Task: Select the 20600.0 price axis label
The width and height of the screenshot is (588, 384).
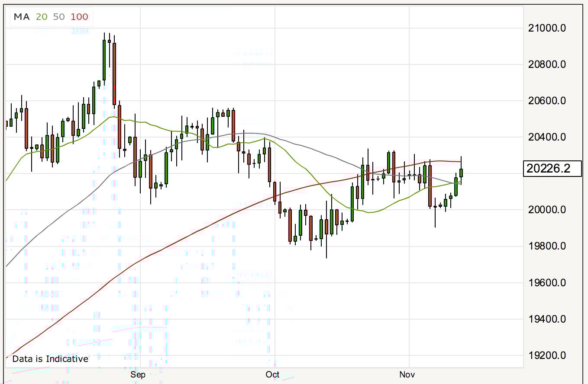Action: pyautogui.click(x=547, y=101)
